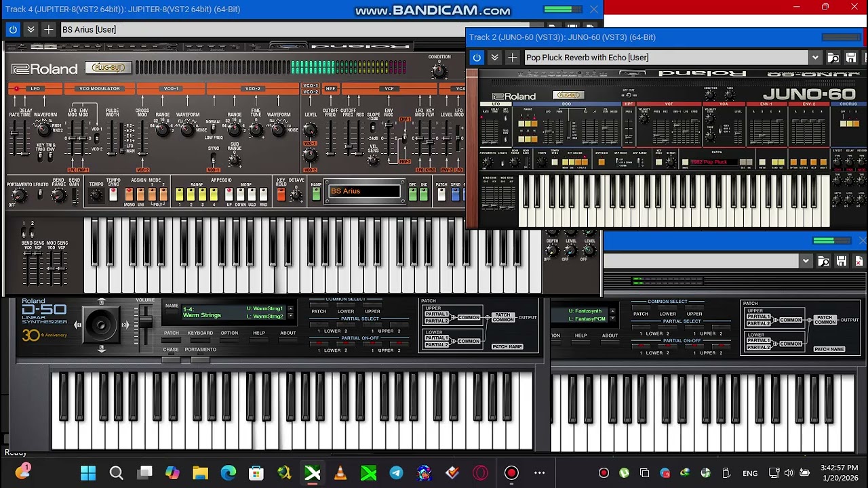Click VCO-2 Fine Tune knob

(x=256, y=129)
